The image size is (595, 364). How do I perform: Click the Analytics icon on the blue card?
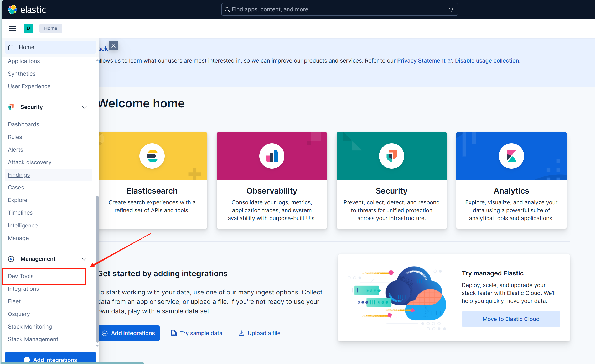511,156
